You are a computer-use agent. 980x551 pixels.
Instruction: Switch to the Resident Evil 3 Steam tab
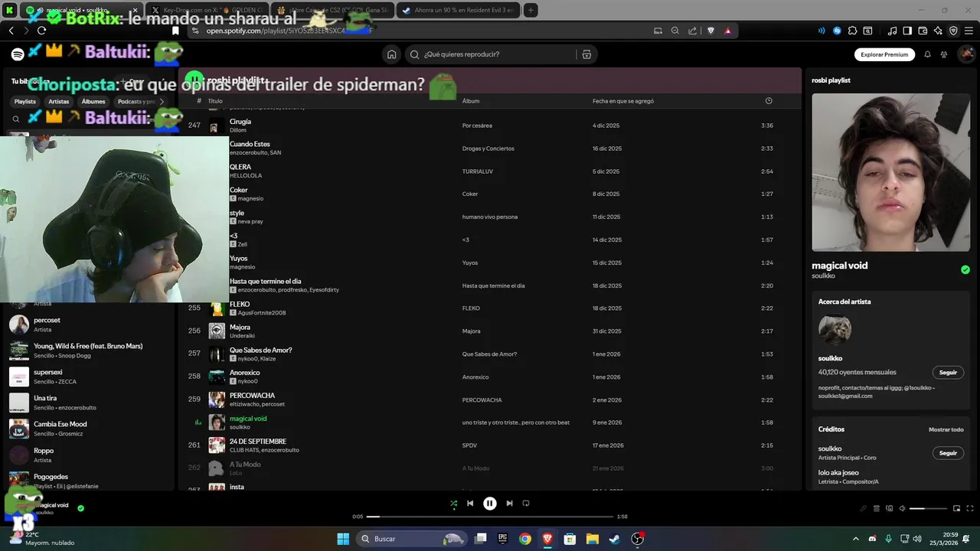tap(458, 10)
